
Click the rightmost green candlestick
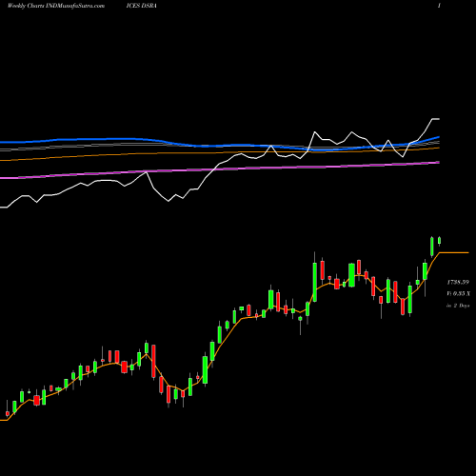click(440, 241)
